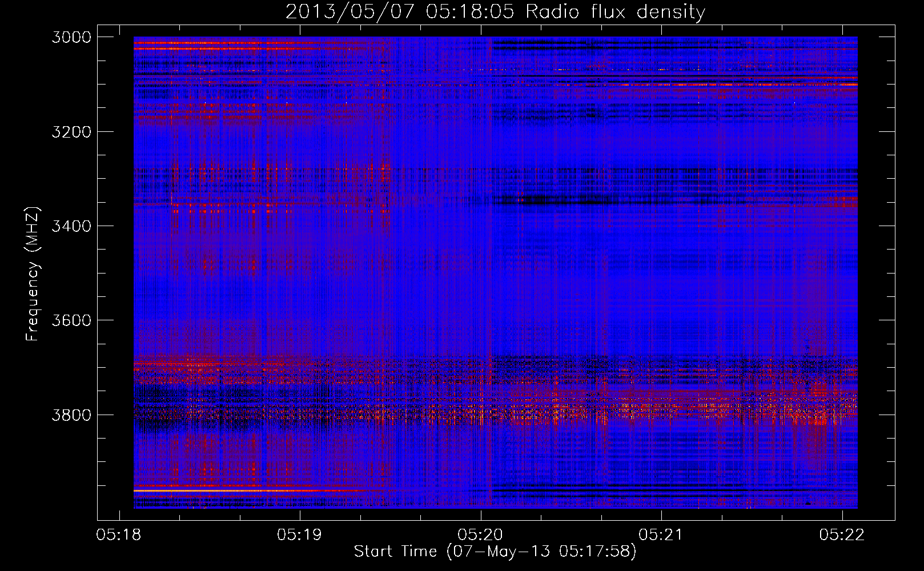Select the 3600 frequency axis label
924x571 pixels.
[x=71, y=320]
